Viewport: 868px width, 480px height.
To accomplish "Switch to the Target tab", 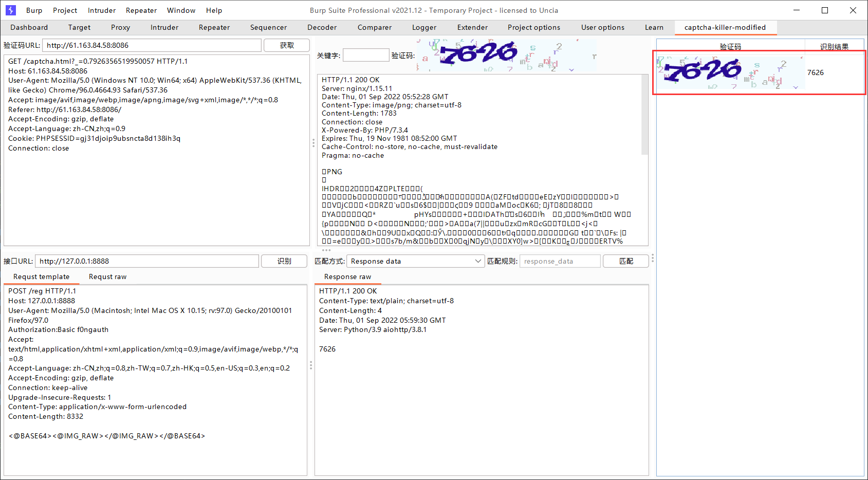I will point(79,27).
